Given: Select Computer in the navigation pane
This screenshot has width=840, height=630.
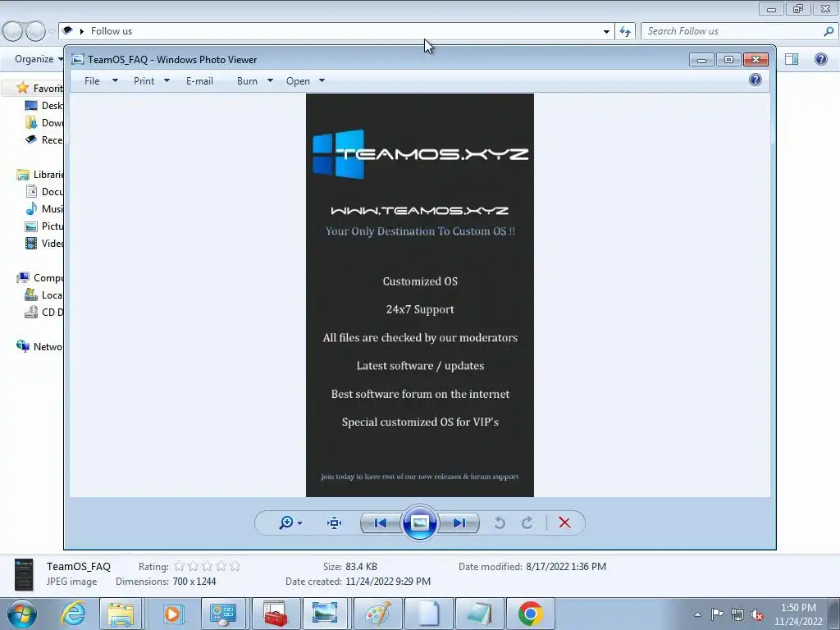Looking at the screenshot, I should (x=39, y=278).
